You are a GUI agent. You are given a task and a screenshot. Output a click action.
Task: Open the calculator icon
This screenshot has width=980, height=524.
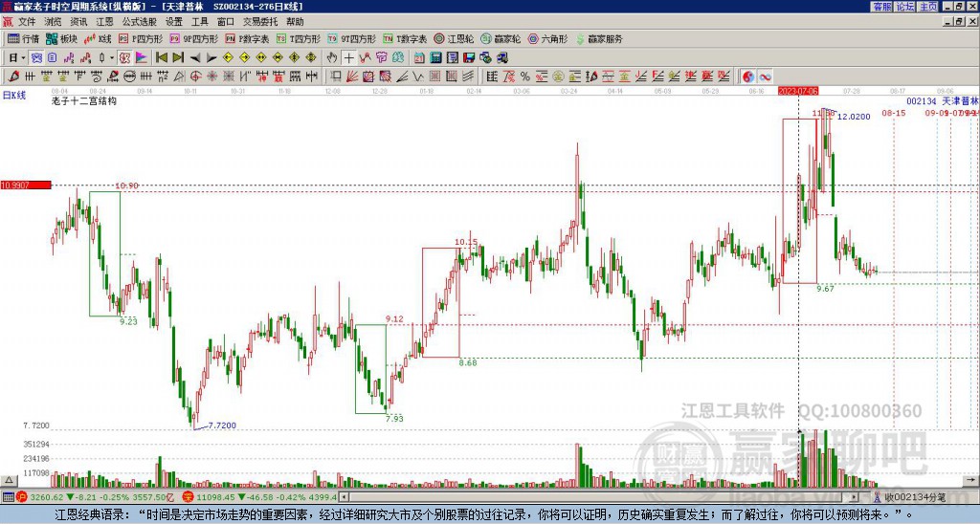(435, 58)
